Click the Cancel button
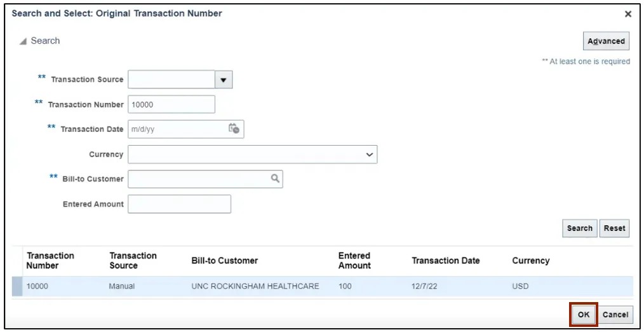 tap(615, 314)
